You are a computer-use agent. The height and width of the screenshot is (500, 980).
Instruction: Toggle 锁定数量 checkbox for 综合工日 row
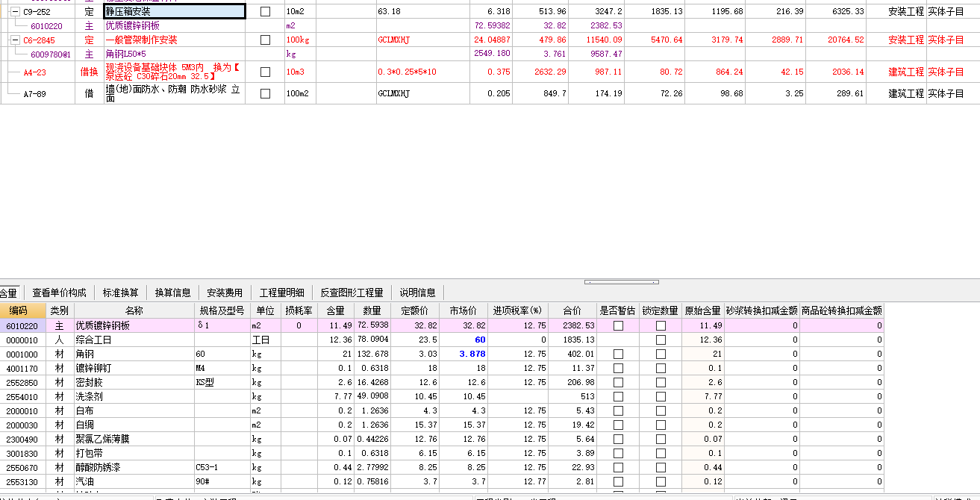click(x=661, y=340)
